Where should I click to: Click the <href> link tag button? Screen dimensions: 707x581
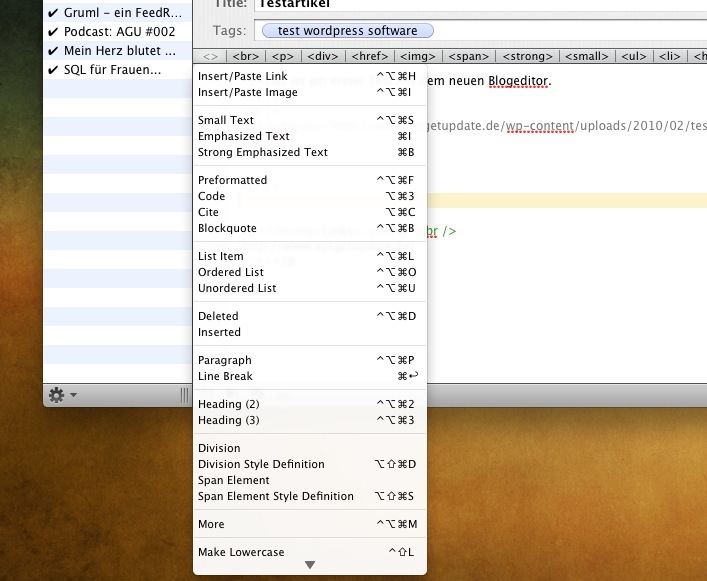pyautogui.click(x=370, y=57)
